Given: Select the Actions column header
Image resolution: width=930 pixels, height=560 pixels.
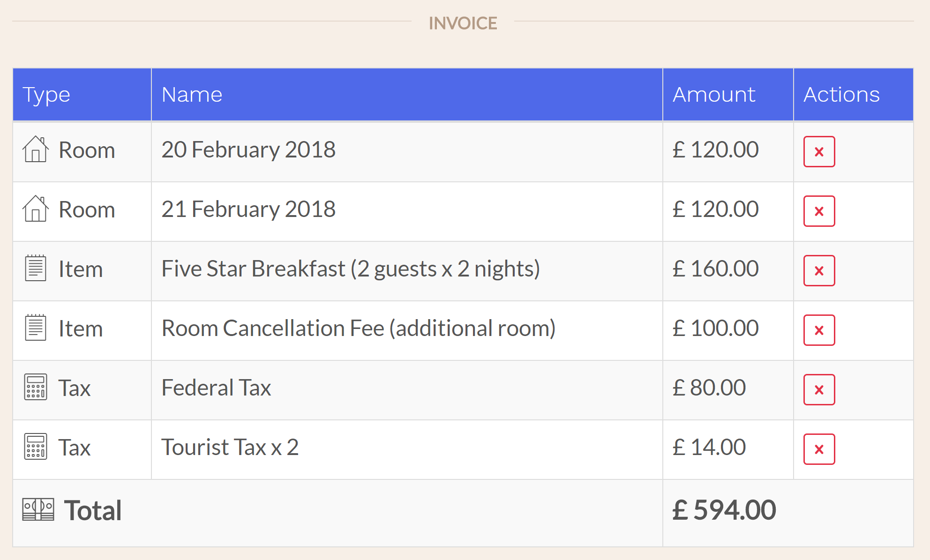Looking at the screenshot, I should point(853,95).
